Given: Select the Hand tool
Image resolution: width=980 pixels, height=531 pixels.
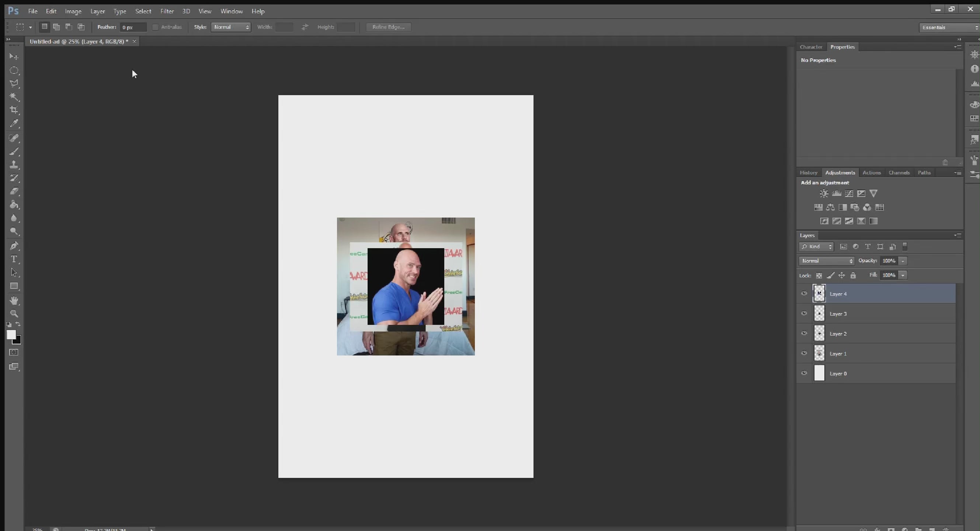Looking at the screenshot, I should pos(14,301).
